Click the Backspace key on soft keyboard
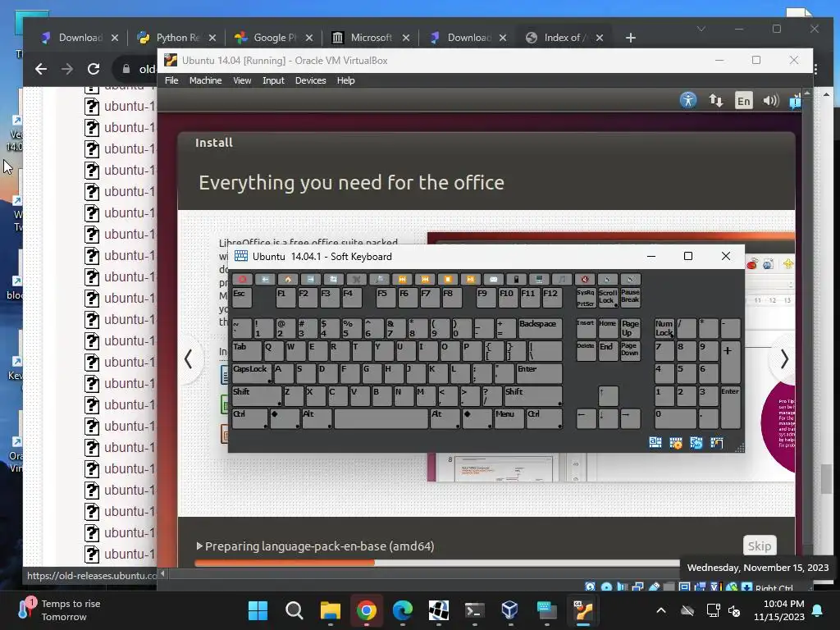 [540, 328]
